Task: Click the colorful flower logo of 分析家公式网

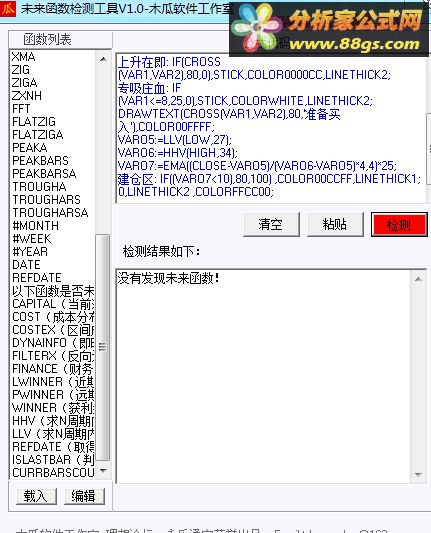Action: (258, 29)
